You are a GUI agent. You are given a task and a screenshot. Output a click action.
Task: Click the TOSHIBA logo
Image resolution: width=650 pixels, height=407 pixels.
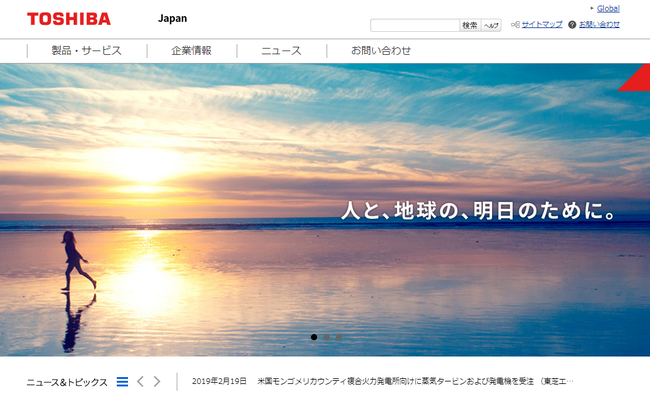pos(69,19)
